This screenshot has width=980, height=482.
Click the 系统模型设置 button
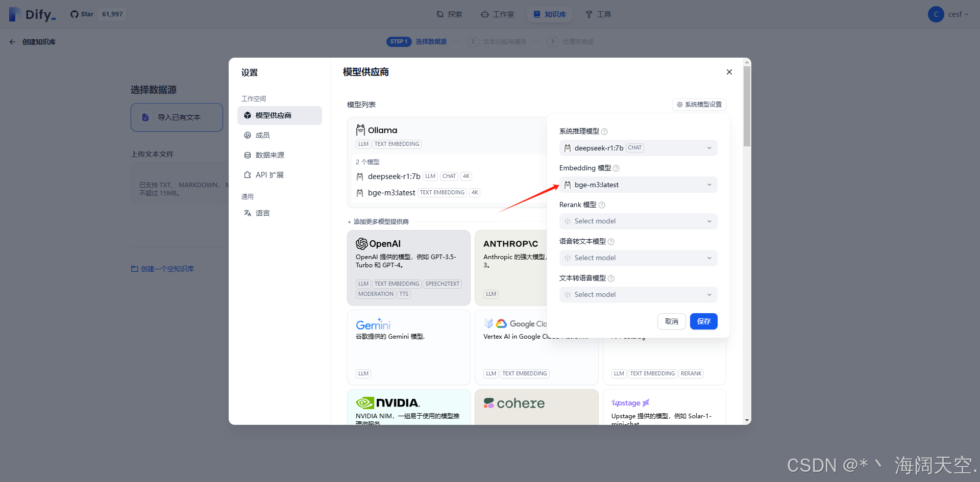coord(699,105)
